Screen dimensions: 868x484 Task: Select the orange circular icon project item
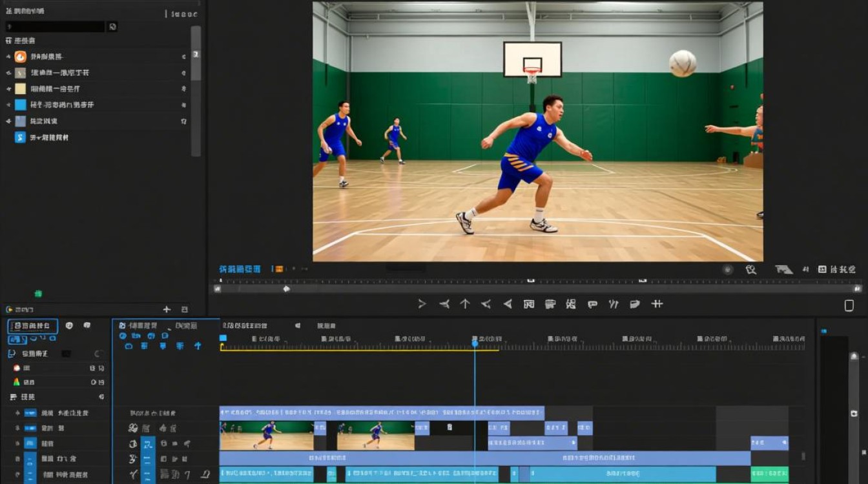21,57
